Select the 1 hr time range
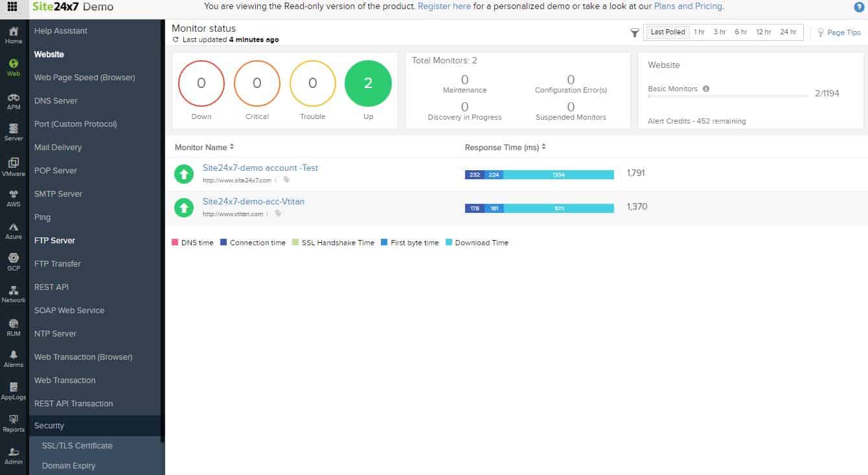This screenshot has height=475, width=868. tap(699, 32)
